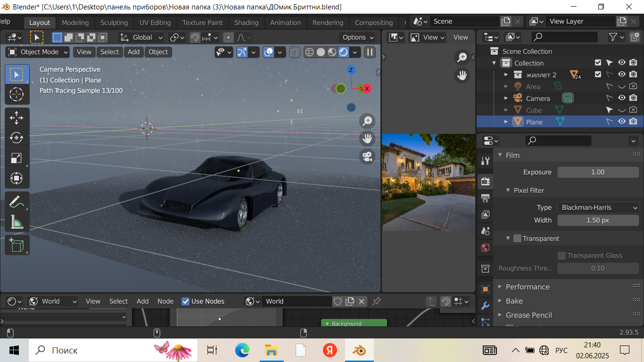Select the Rotate tool
This screenshot has width=644, height=362.
tap(17, 138)
